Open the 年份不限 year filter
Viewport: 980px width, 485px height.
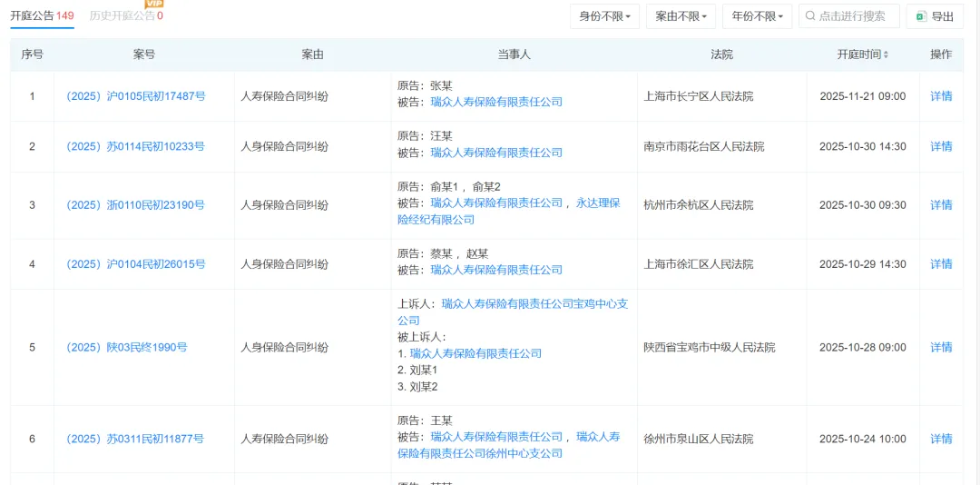pos(758,16)
